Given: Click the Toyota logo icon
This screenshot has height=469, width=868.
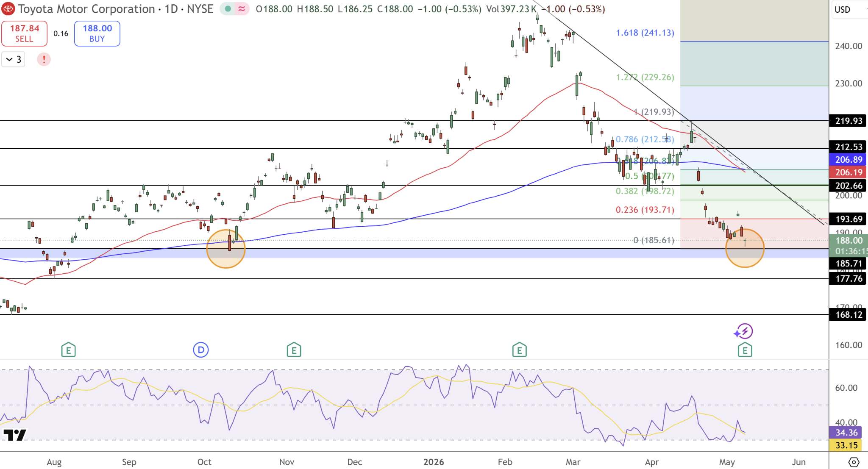Looking at the screenshot, I should click(x=8, y=8).
